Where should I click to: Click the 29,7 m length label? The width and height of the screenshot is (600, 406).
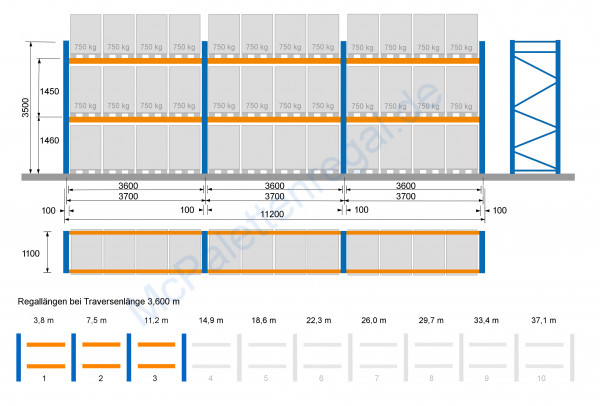431,320
